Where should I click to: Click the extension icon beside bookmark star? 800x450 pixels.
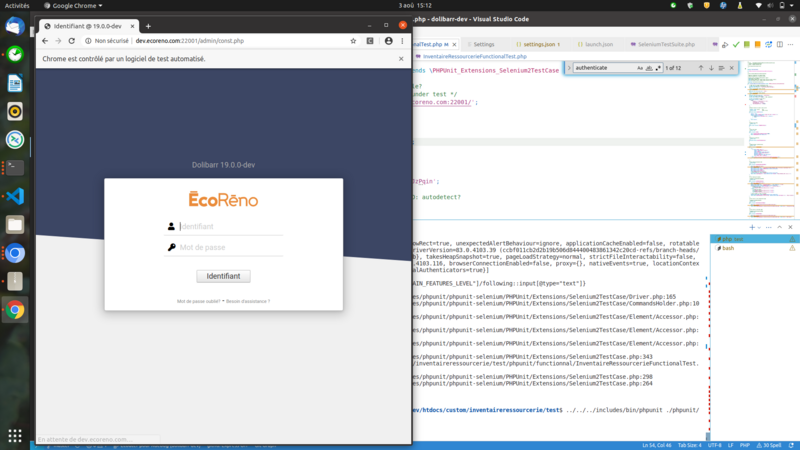click(x=370, y=41)
